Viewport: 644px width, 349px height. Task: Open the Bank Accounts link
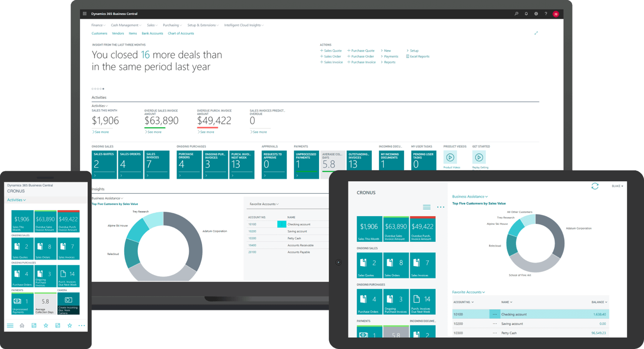click(152, 33)
